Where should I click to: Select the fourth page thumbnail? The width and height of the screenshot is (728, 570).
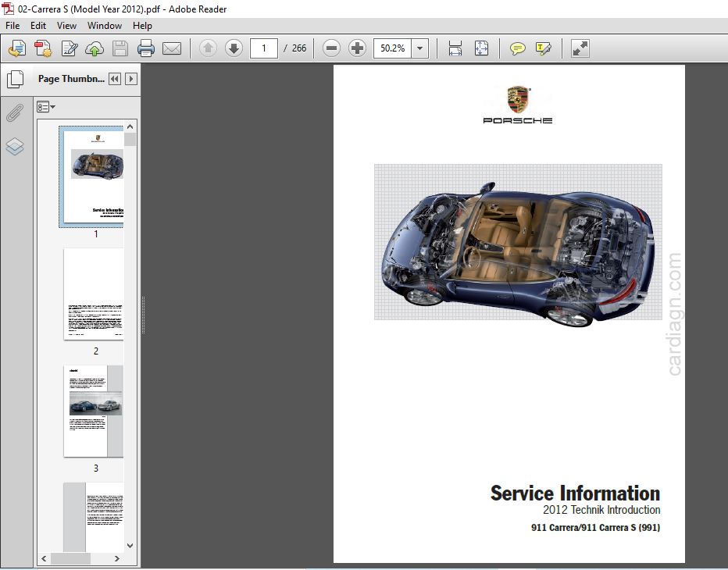(x=93, y=517)
